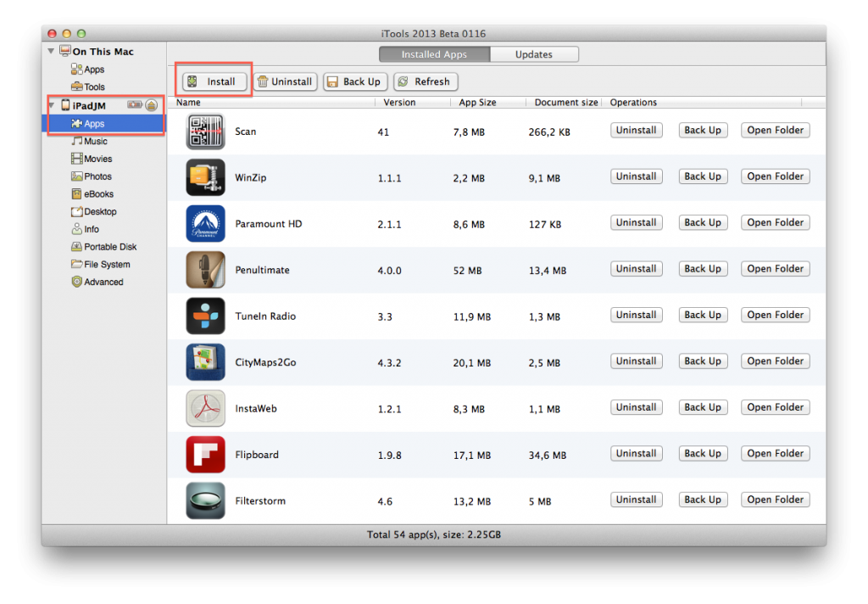Select Apps under iPadJM
Screen dimensions: 868x604
104,124
